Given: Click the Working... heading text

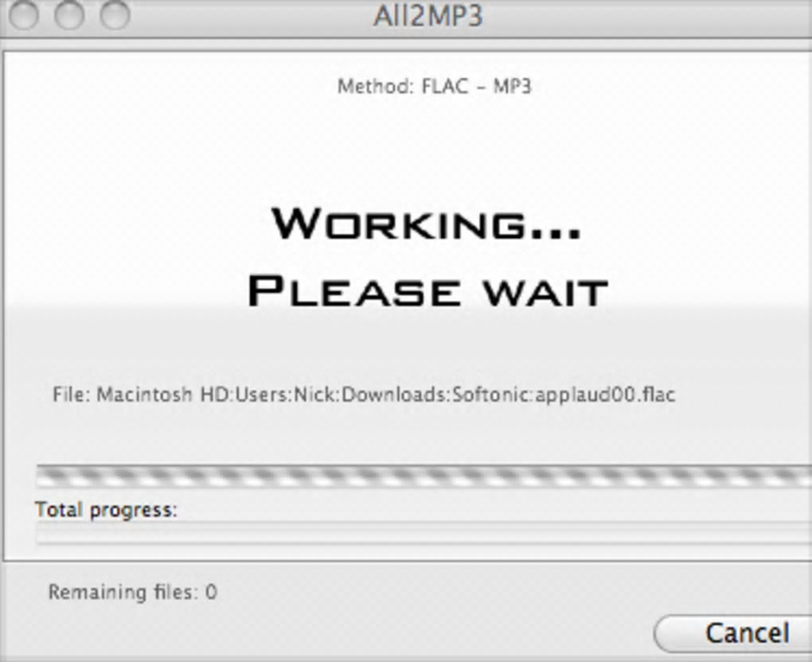Looking at the screenshot, I should [426, 224].
